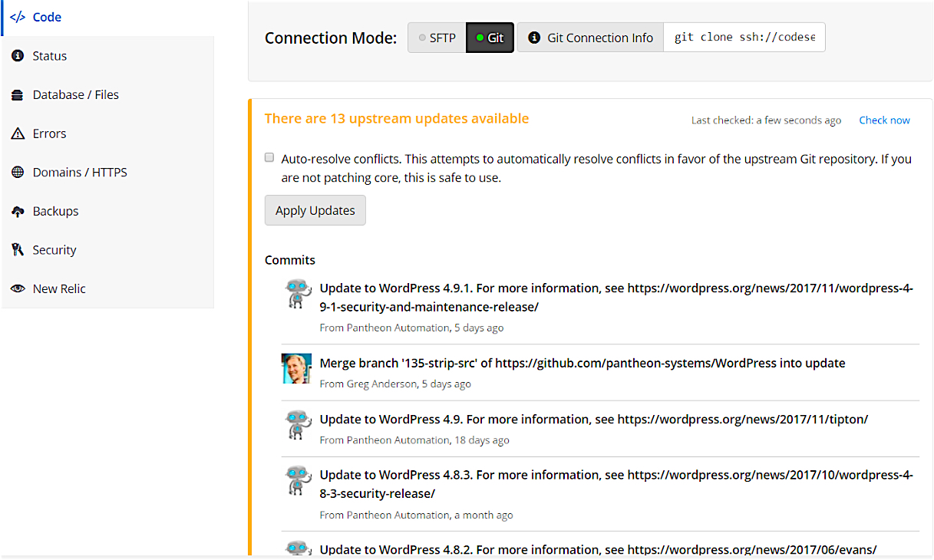934x560 pixels.
Task: Click 'From Pantheon Automation, 5 days ago' text
Action: [411, 328]
